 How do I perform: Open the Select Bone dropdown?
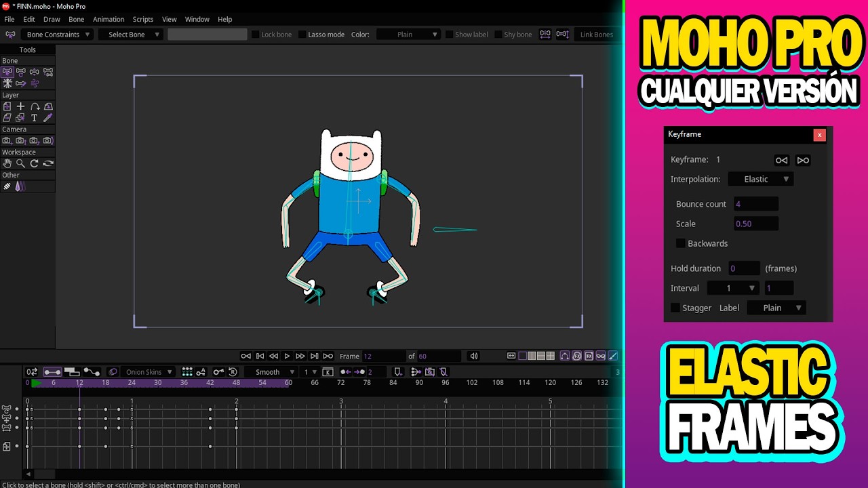pyautogui.click(x=130, y=35)
